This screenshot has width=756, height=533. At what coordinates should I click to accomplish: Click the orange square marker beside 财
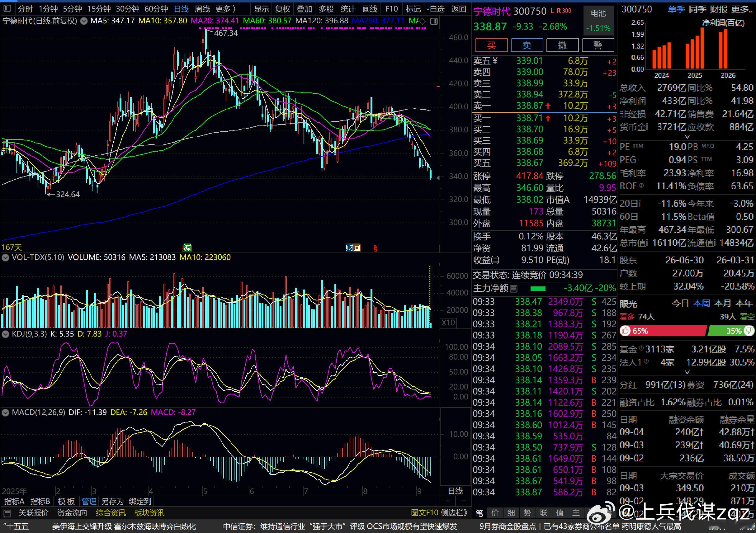357,247
